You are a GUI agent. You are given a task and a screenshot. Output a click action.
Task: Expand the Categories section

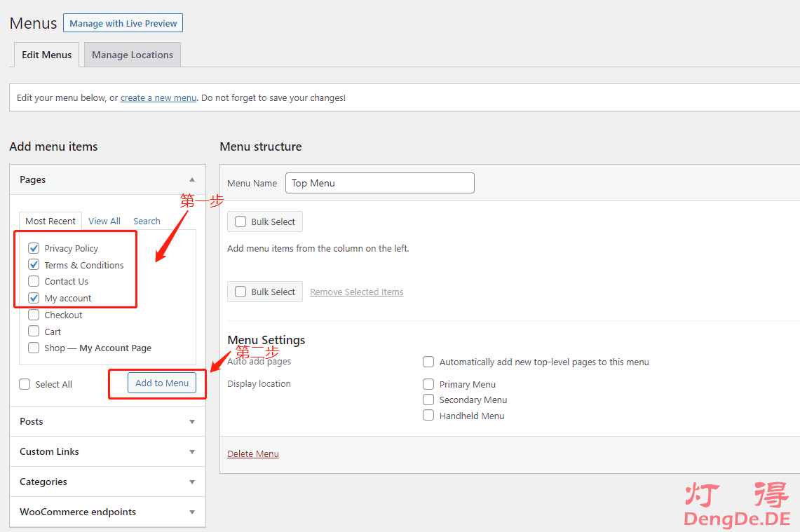click(x=192, y=482)
